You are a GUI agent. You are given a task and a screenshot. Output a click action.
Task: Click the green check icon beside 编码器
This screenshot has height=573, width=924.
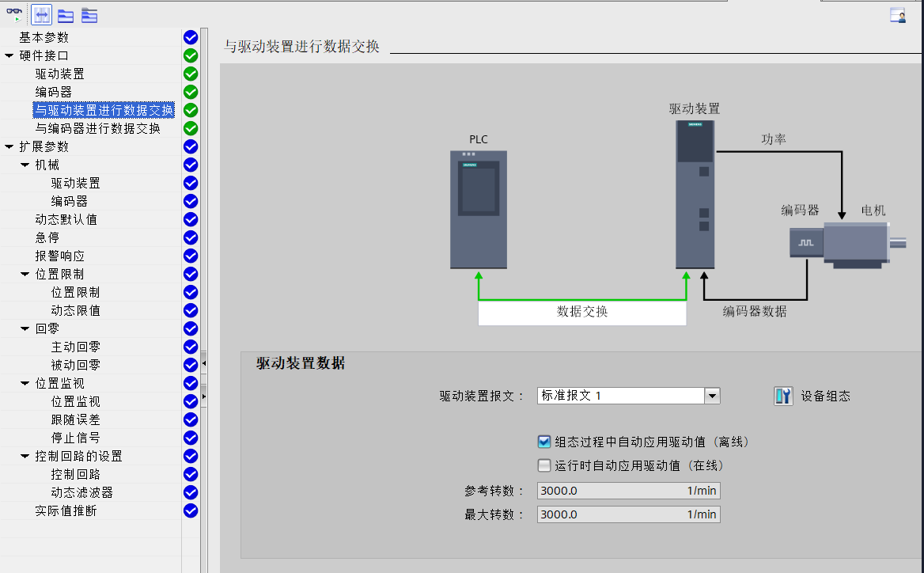pyautogui.click(x=190, y=92)
